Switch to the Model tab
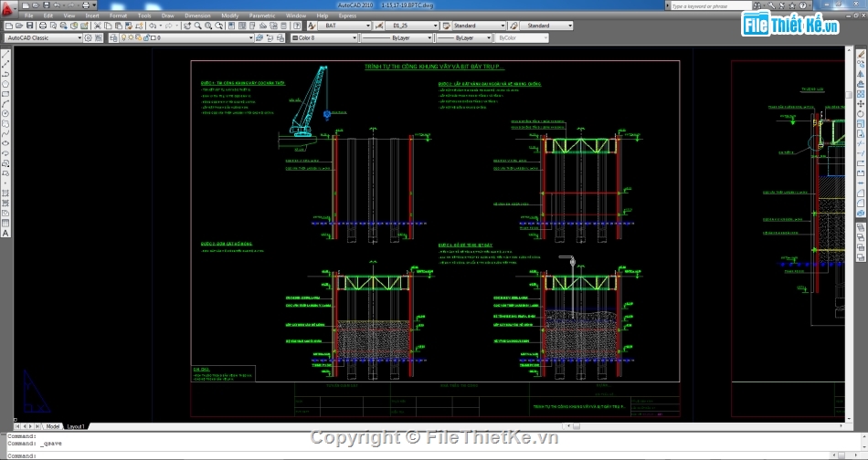The image size is (868, 460). [53, 426]
